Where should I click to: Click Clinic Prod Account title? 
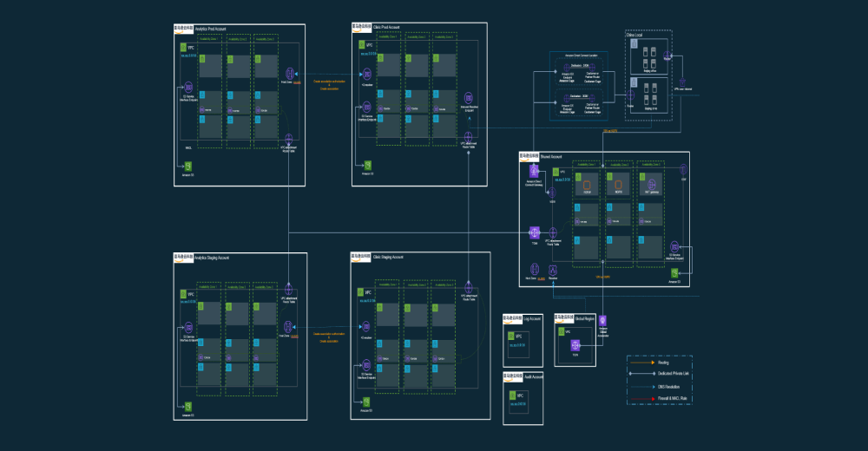(386, 27)
